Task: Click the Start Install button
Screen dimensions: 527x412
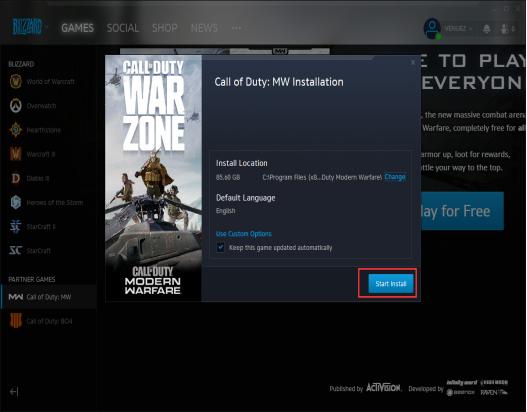Action: [x=391, y=284]
